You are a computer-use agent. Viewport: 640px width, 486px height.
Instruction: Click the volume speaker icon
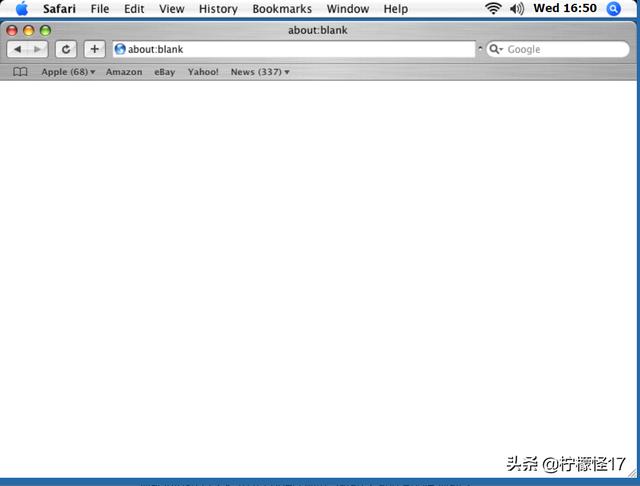517,9
